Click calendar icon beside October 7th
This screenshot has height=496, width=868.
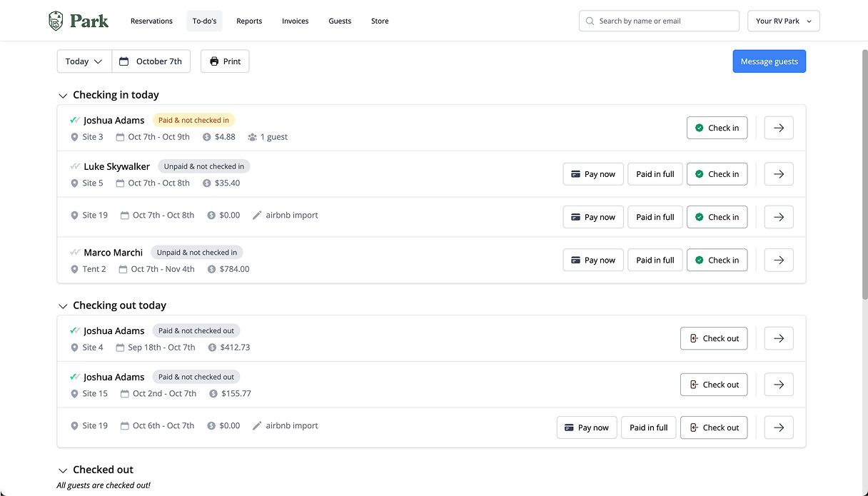tap(124, 61)
